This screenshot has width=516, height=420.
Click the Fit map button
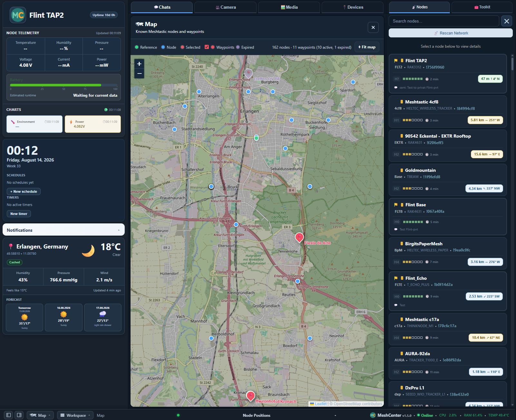coord(367,47)
